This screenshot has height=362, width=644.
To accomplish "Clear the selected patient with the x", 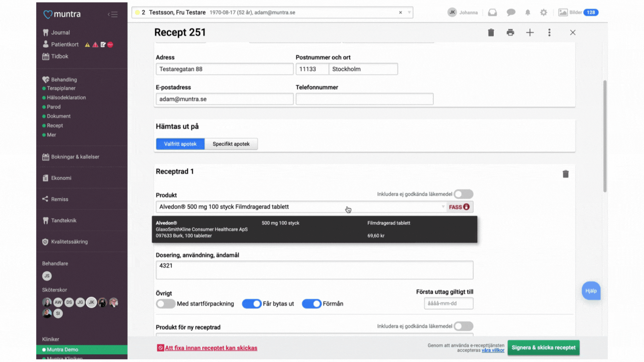I will 400,13.
